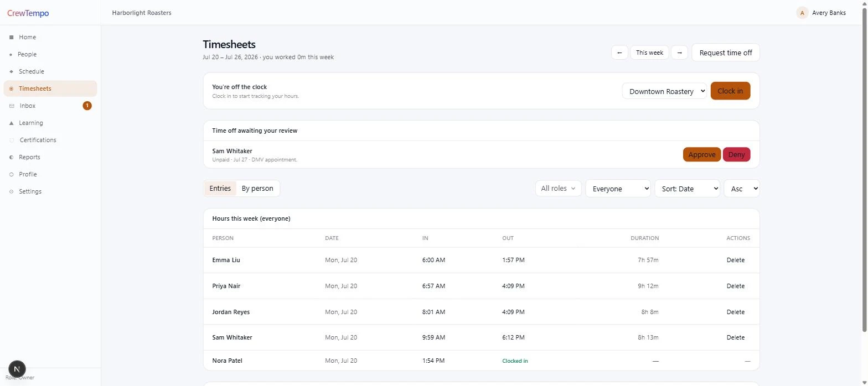Image resolution: width=868 pixels, height=386 pixels.
Task: Click the 9:59 AM clock-in time
Action: [x=433, y=337]
